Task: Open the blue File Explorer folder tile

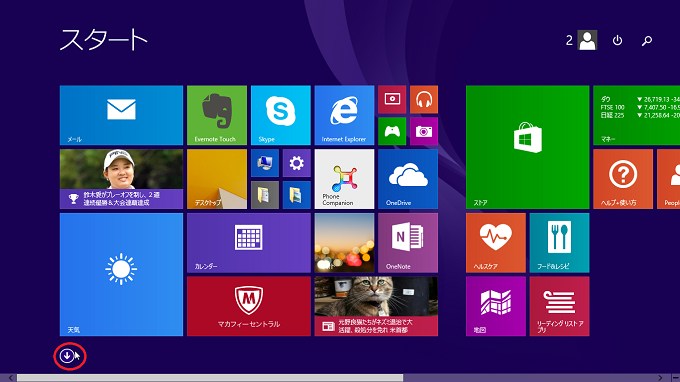Action: click(x=297, y=195)
